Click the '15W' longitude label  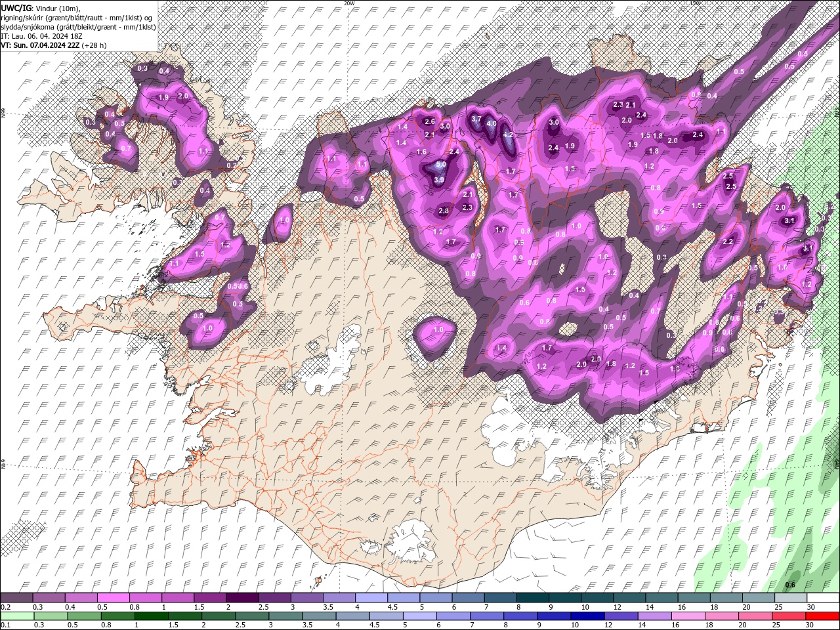(695, 3)
